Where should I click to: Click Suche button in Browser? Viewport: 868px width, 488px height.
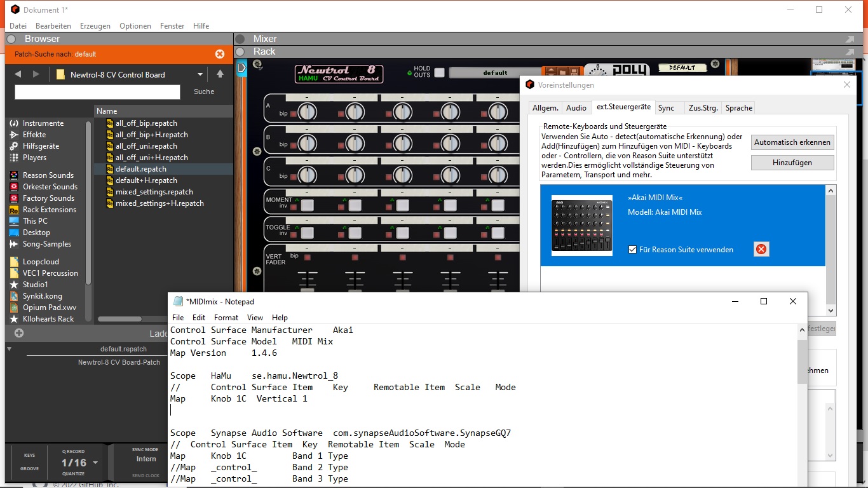(x=204, y=91)
